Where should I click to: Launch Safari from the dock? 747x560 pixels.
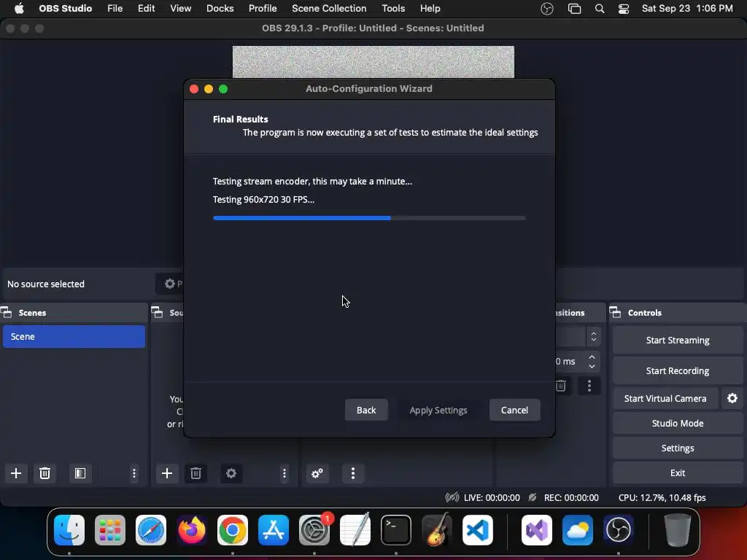151,529
